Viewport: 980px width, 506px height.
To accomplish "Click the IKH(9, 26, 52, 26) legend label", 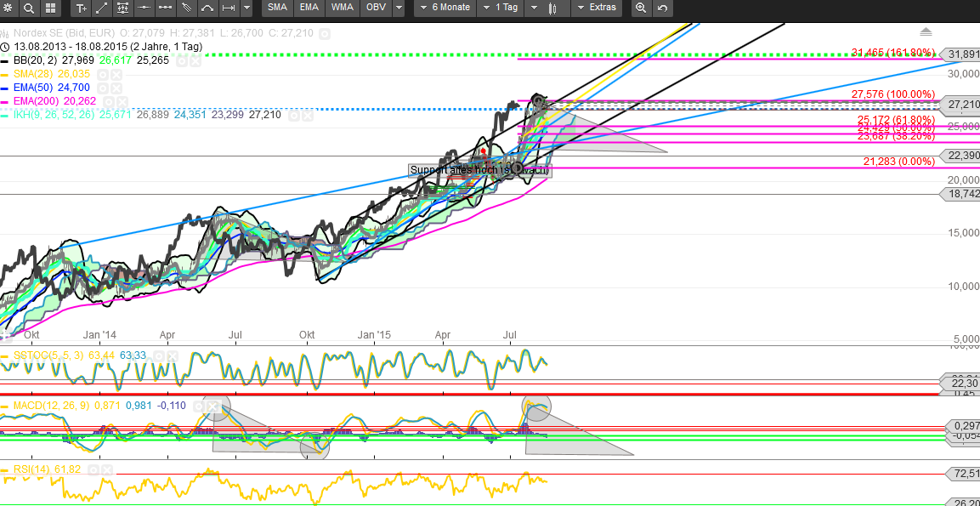I will point(54,116).
